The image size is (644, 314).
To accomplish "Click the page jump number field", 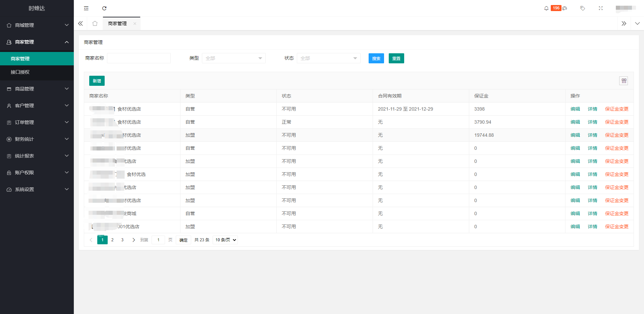I will click(x=158, y=240).
